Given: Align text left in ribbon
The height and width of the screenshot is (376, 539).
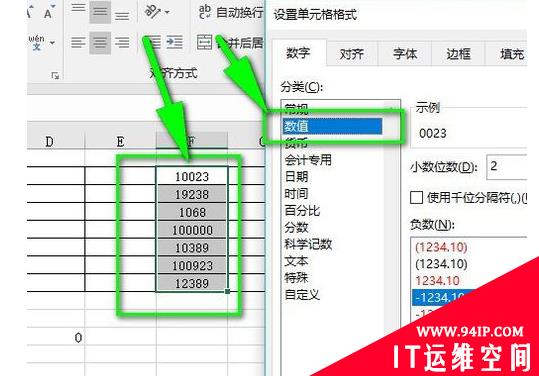Looking at the screenshot, I should [78, 43].
